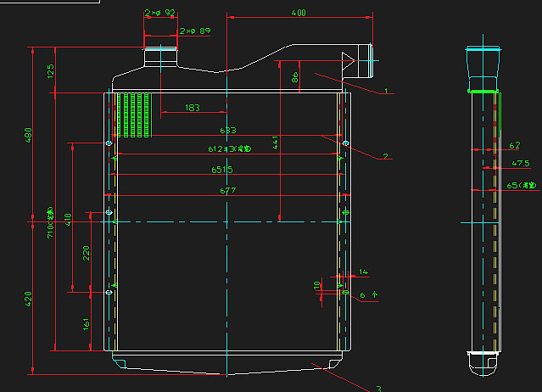Select the 2×ø 89 diameter annotation

click(194, 31)
